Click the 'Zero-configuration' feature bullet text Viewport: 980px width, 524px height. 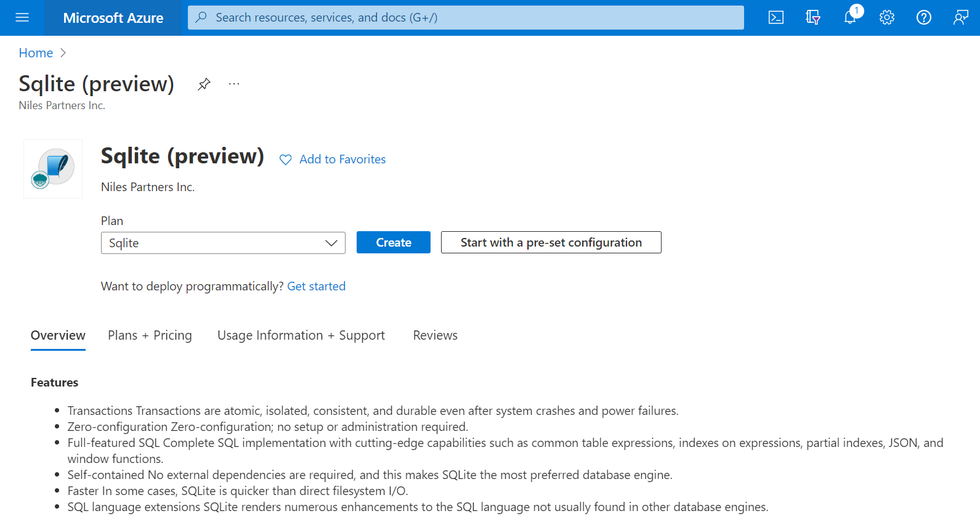tap(268, 427)
